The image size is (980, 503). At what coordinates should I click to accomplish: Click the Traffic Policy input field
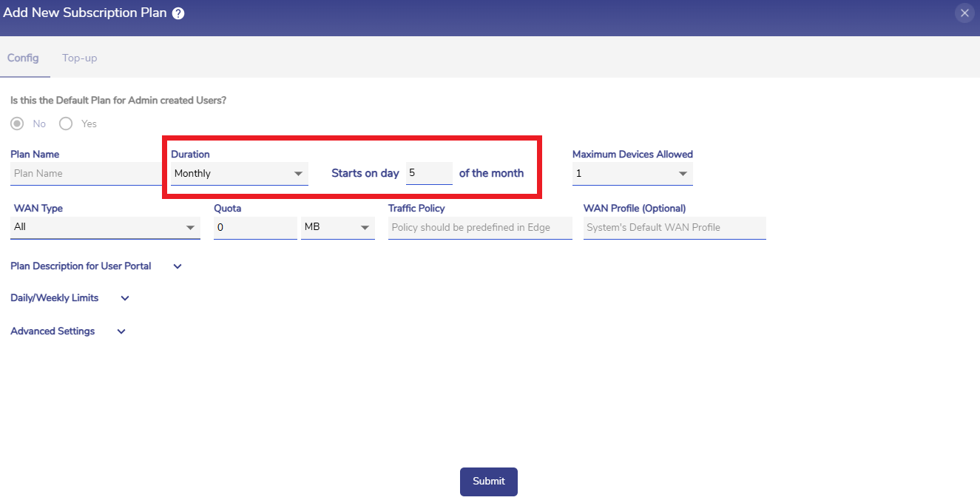[479, 228]
